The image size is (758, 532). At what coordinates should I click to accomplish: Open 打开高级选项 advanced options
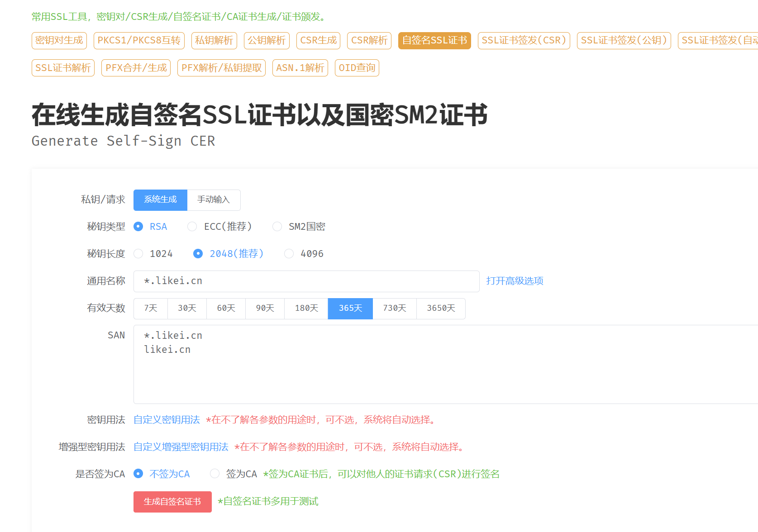(515, 280)
